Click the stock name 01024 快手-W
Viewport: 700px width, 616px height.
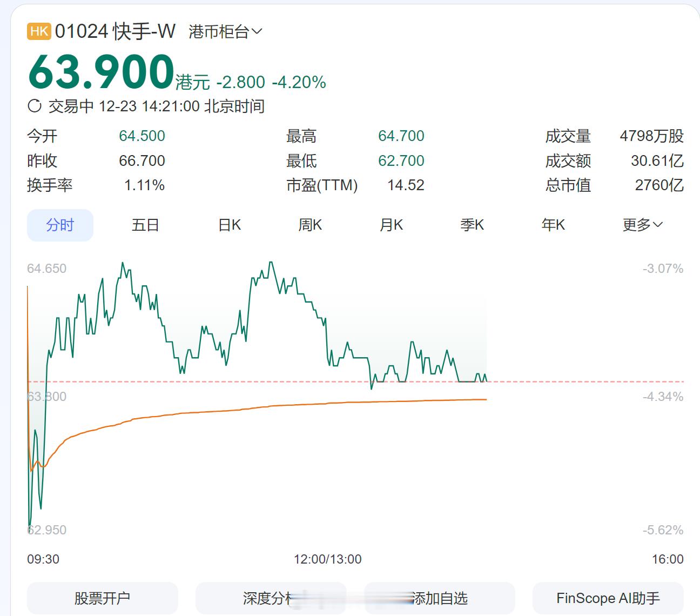pyautogui.click(x=115, y=31)
